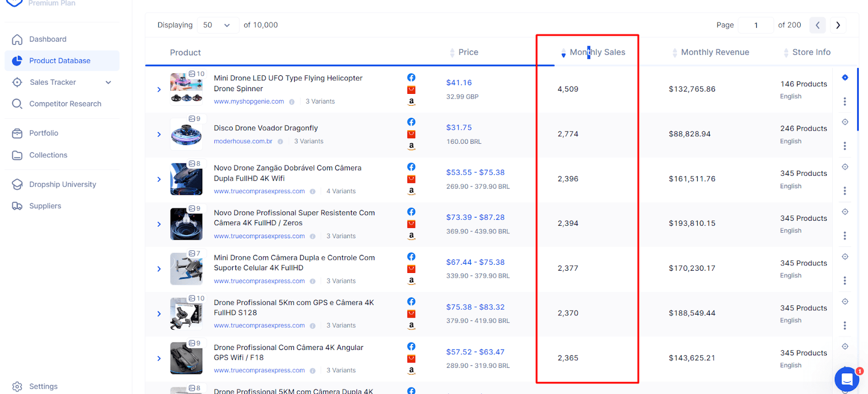Open the Displaying 50 rows dropdown
This screenshot has width=868, height=394.
pos(217,25)
